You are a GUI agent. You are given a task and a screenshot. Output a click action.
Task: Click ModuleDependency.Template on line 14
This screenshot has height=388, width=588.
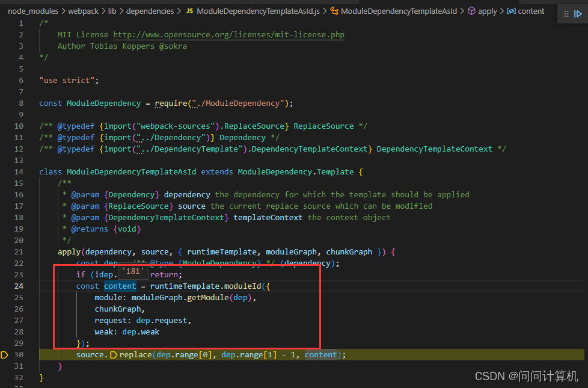(x=295, y=172)
